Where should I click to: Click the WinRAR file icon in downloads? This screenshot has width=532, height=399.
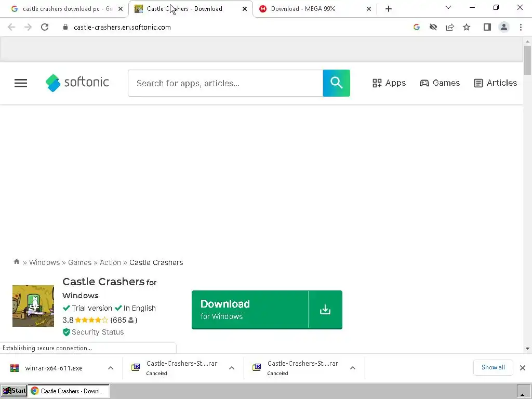tap(15, 368)
